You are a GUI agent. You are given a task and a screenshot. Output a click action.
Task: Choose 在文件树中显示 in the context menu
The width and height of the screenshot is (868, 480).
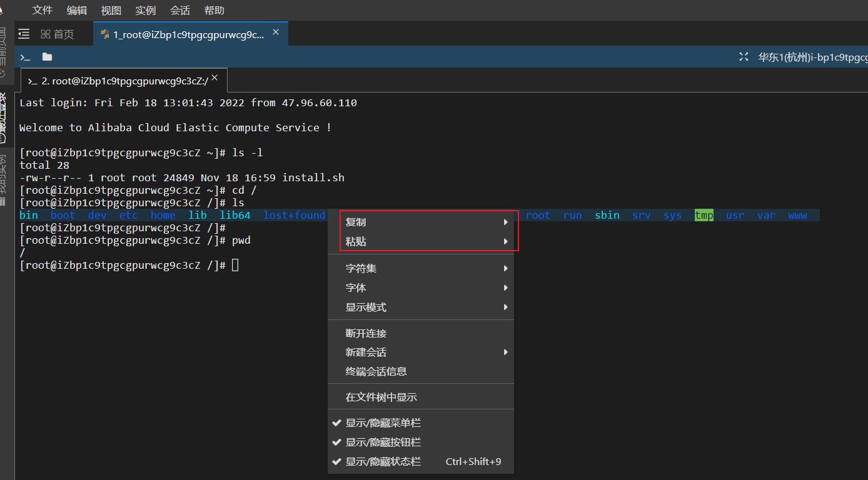point(421,397)
